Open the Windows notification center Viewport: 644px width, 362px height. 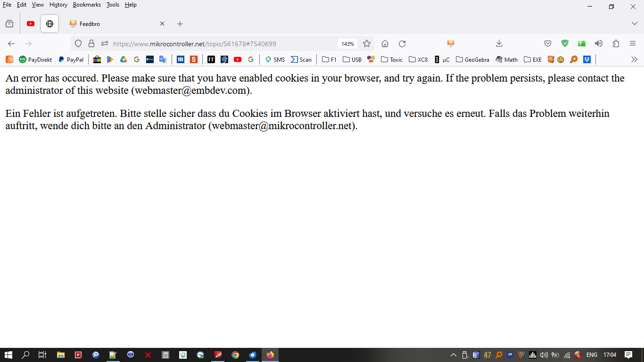point(628,355)
